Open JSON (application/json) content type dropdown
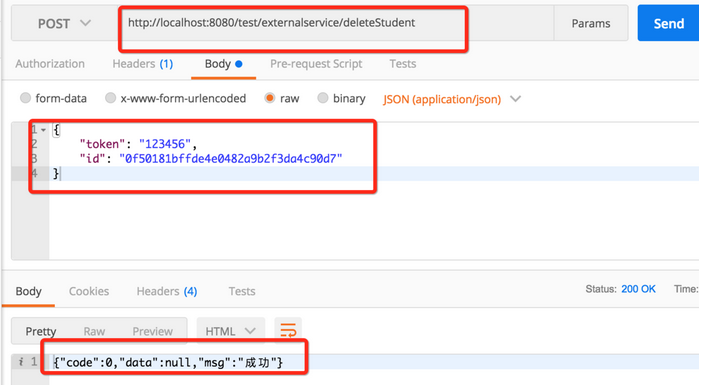Image resolution: width=709 pixels, height=385 pixels. pos(452,99)
